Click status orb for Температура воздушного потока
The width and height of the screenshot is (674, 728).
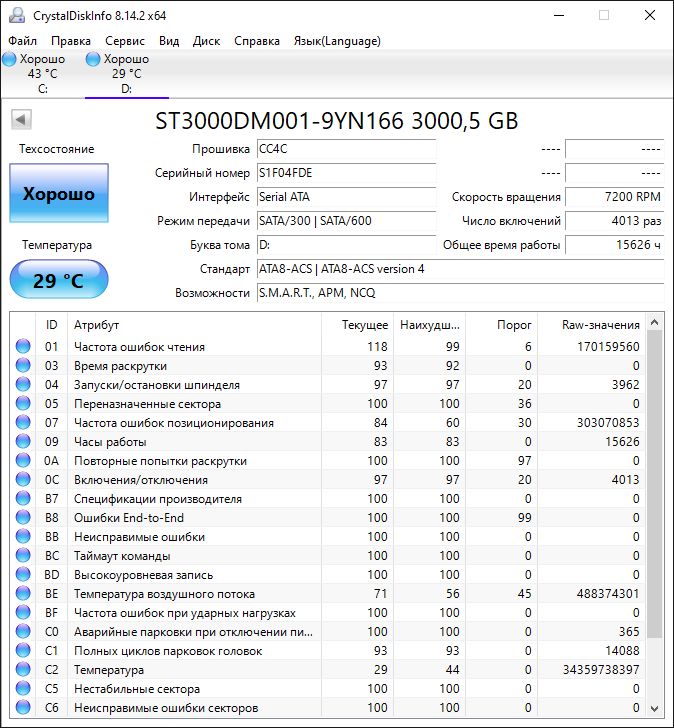23,594
